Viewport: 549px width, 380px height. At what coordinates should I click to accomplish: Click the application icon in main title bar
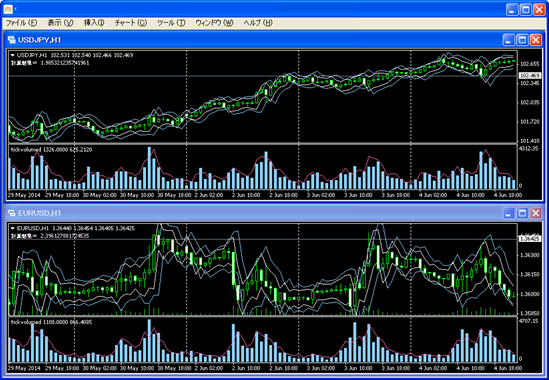8,9
